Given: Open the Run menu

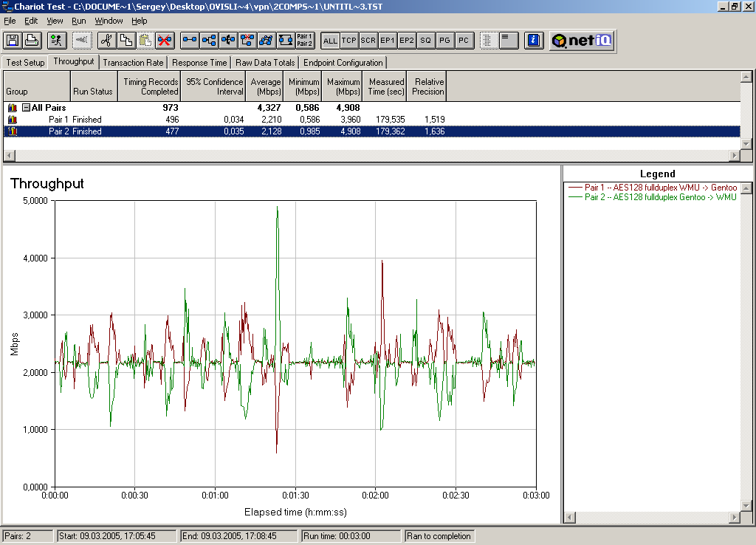Looking at the screenshot, I should pyautogui.click(x=78, y=21).
